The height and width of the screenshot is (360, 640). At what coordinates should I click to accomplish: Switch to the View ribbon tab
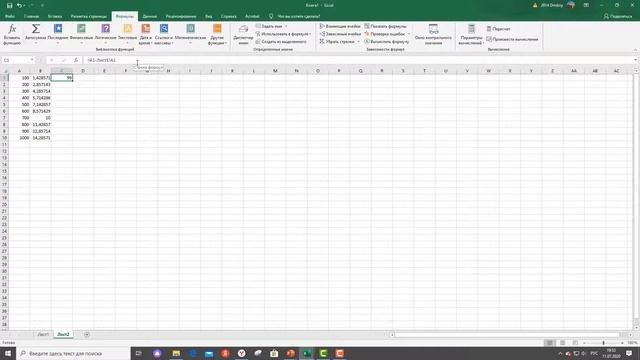[209, 16]
